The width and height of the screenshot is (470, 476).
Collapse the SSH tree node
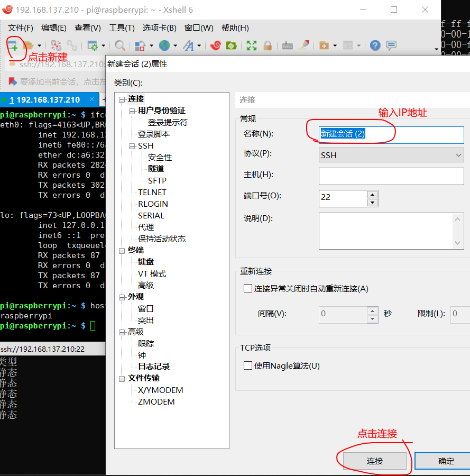point(132,147)
